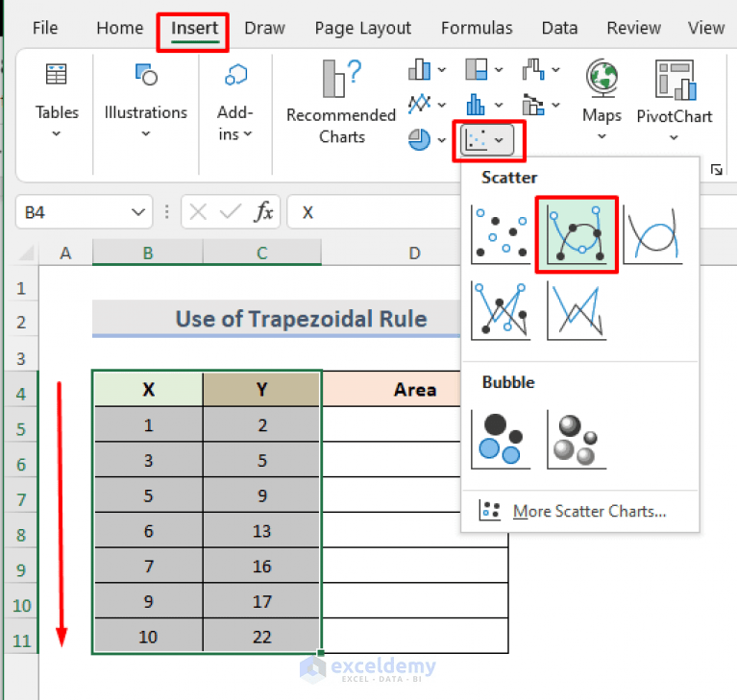Expand the Maps dropdown chevron
This screenshot has height=700, width=737.
[x=602, y=136]
